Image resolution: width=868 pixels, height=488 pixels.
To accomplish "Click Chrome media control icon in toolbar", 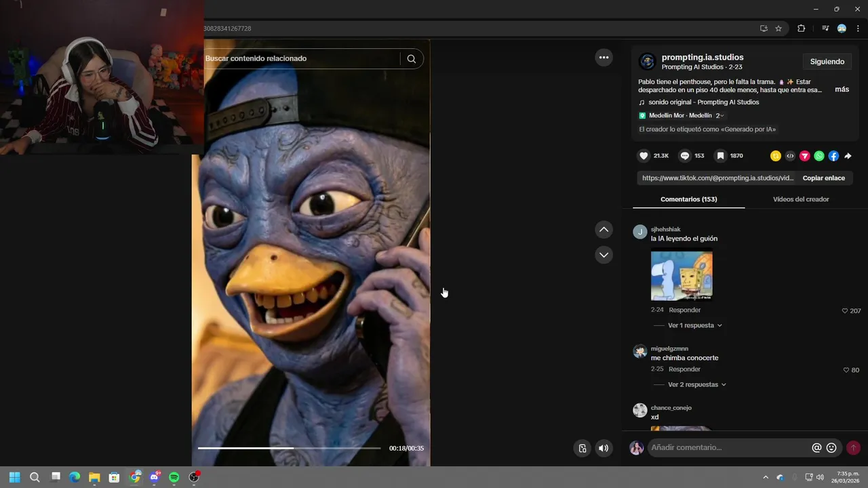I will [x=825, y=28].
